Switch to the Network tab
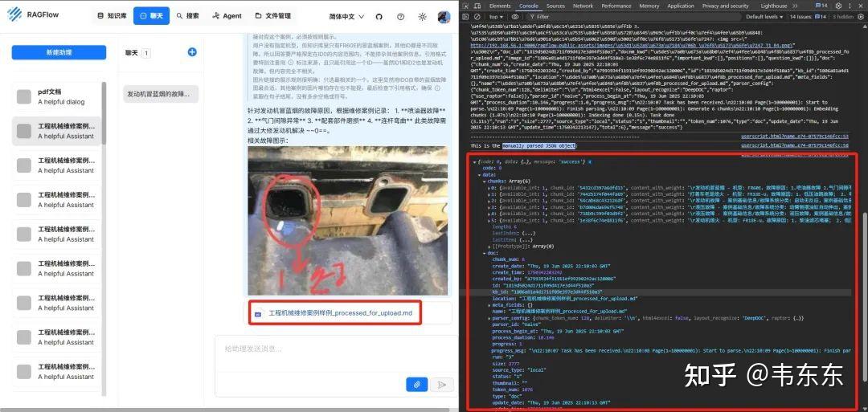The image size is (868, 412). [x=583, y=6]
